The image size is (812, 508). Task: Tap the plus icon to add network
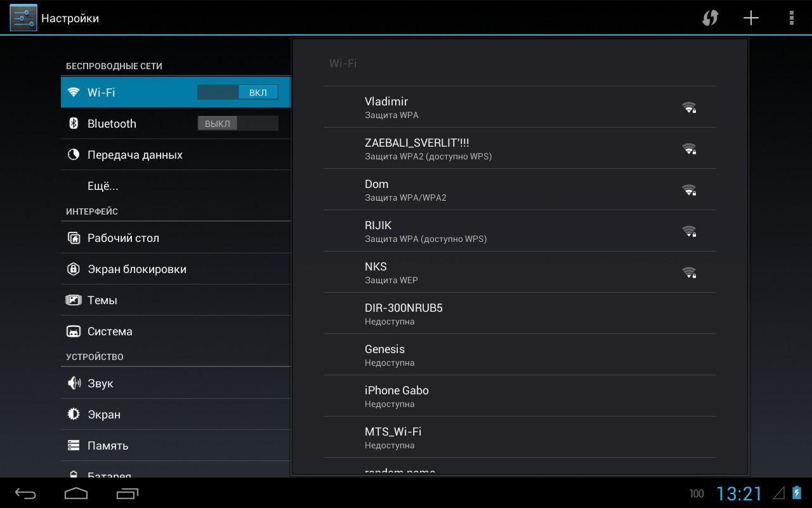(x=751, y=18)
